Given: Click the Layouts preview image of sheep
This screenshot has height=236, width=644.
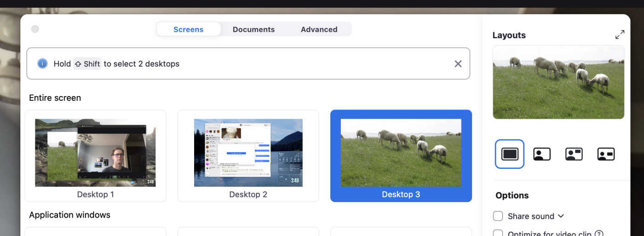Looking at the screenshot, I should [558, 82].
